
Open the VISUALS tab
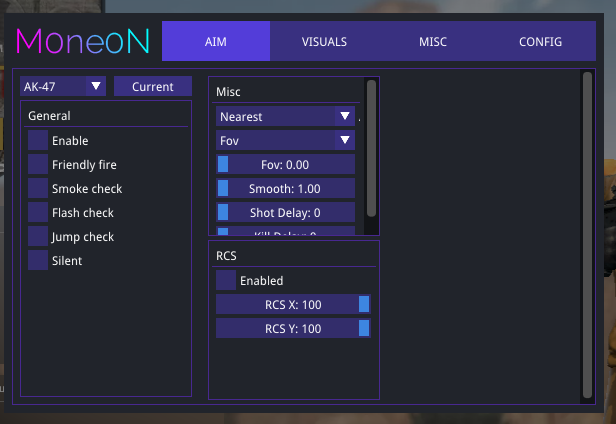click(x=324, y=41)
